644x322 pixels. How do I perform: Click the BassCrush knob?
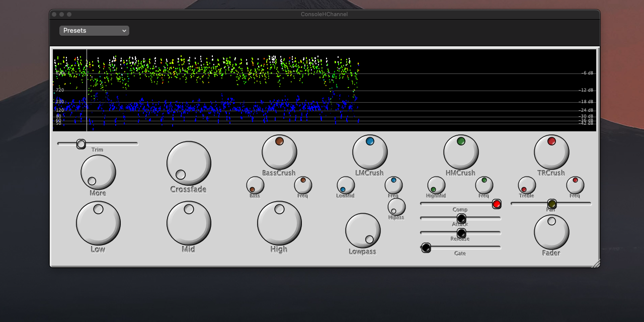pos(279,152)
